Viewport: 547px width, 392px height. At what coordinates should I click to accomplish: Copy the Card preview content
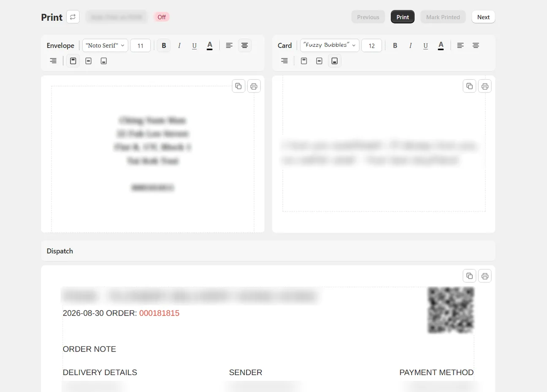pos(469,86)
